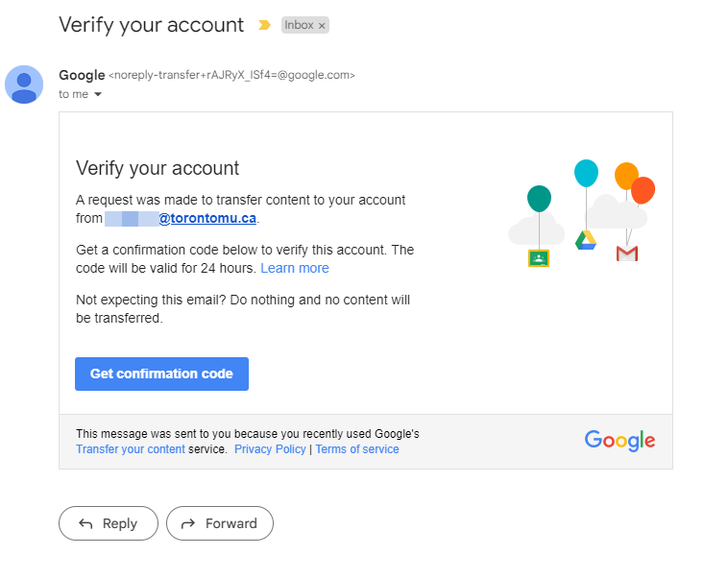The width and height of the screenshot is (728, 579).
Task: Click the torontomu.ca email address link
Action: click(x=206, y=218)
